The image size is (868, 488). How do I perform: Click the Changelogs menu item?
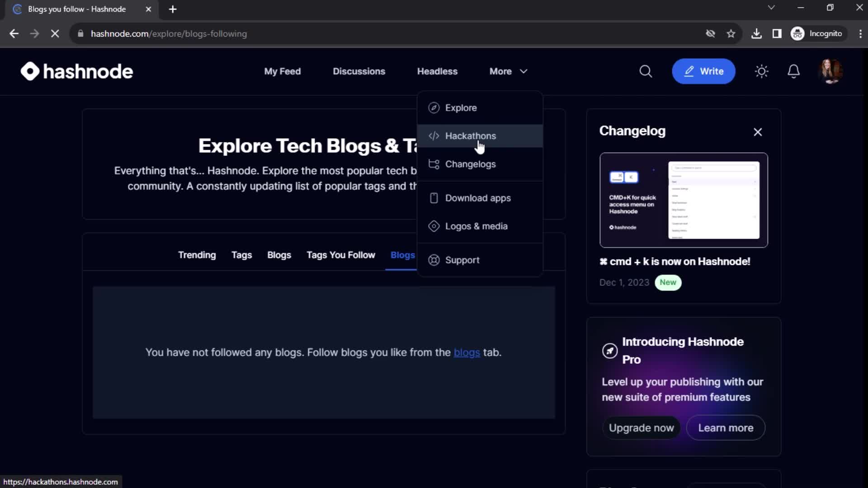(471, 164)
